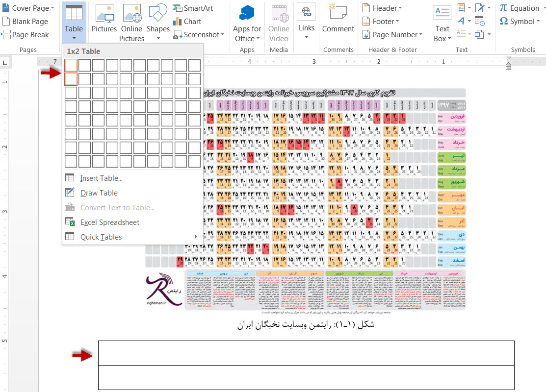Viewport: 546px width, 392px height.
Task: Click the WordArt icon in Text group
Action: pos(462,21)
